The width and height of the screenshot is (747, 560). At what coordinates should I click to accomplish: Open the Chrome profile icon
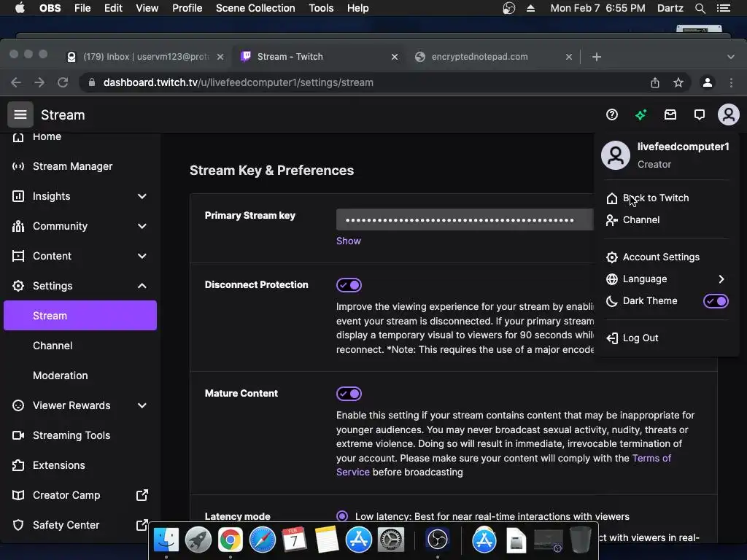708,82
